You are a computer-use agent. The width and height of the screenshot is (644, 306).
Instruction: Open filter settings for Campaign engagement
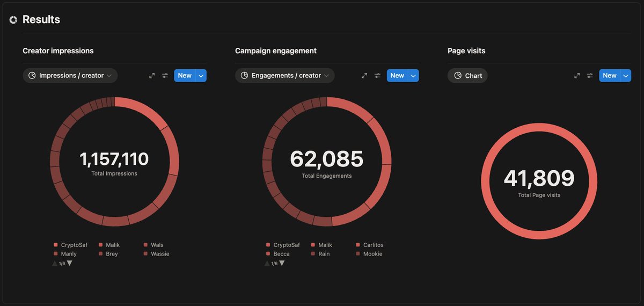[378, 76]
